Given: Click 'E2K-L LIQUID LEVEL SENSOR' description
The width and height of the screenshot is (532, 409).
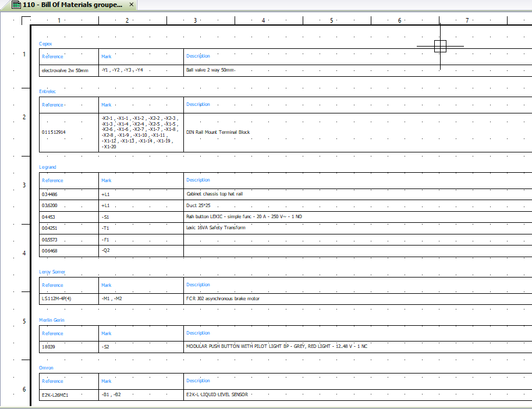Looking at the screenshot, I should [x=217, y=395].
